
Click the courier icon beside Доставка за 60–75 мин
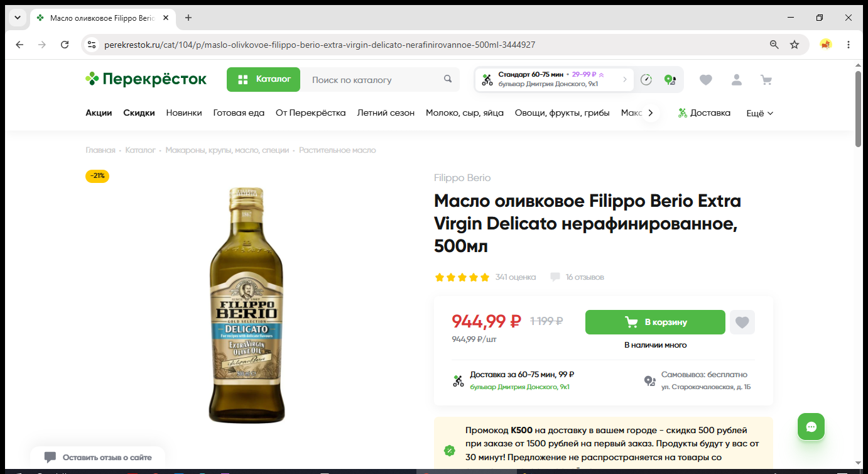coord(458,381)
